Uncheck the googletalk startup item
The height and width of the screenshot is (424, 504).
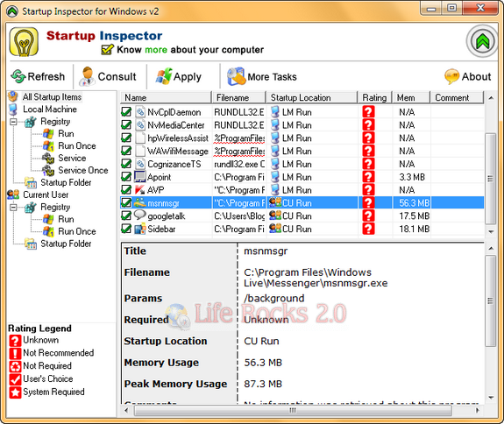click(126, 216)
